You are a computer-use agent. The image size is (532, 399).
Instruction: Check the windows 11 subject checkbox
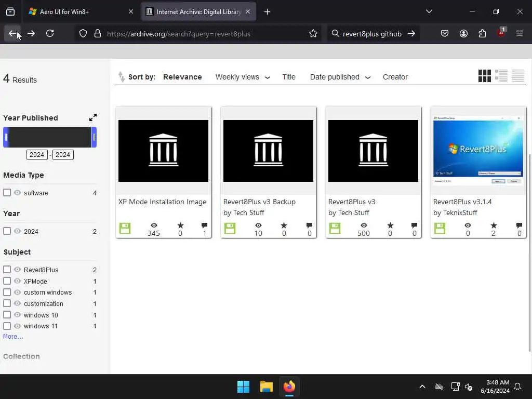7,326
